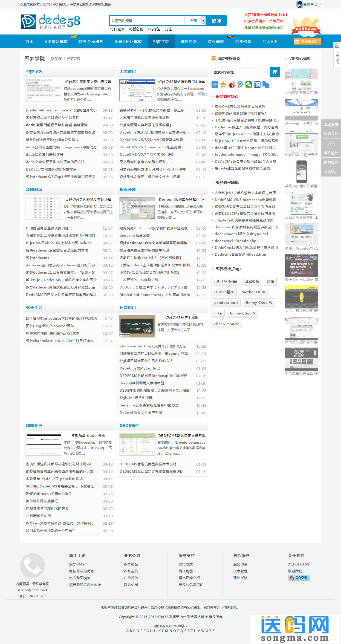Select the 装修设计 side tab

[x=331, y=172]
